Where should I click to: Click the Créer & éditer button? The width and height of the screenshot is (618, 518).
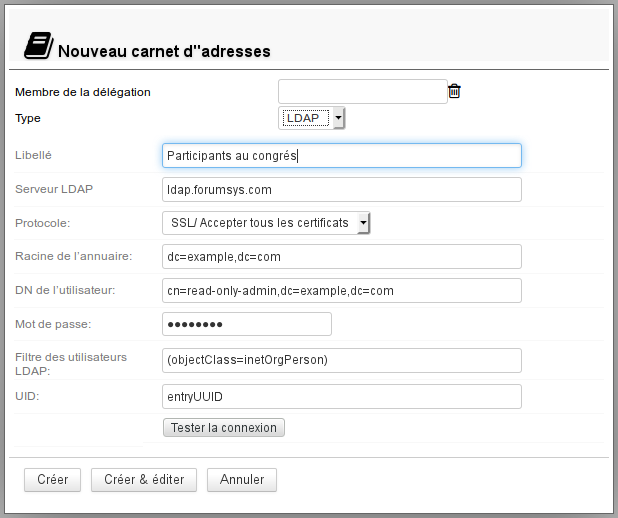tap(144, 480)
